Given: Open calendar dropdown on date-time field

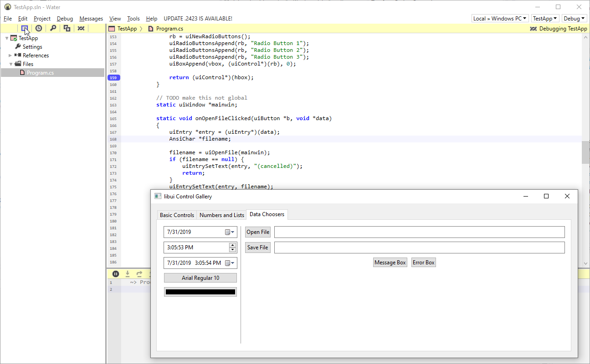Looking at the screenshot, I should click(230, 263).
